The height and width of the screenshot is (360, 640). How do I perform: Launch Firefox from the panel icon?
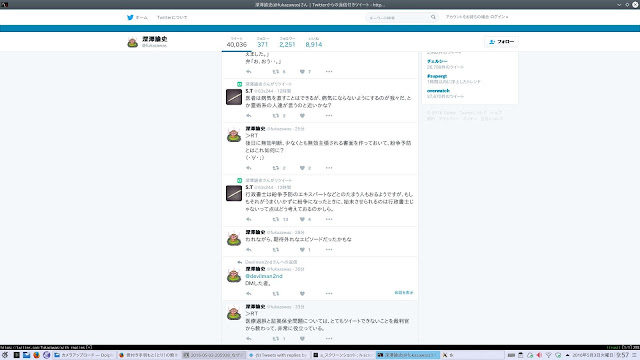(36, 355)
